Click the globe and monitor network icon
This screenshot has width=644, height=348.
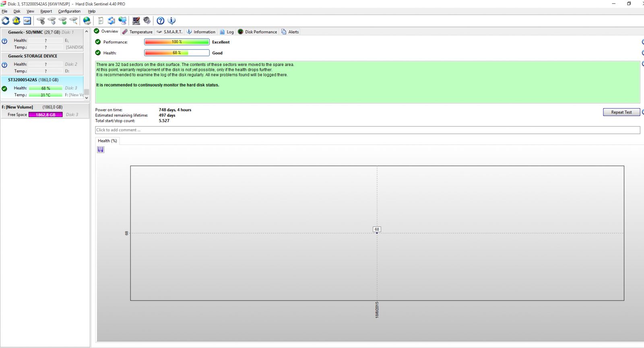click(x=122, y=21)
